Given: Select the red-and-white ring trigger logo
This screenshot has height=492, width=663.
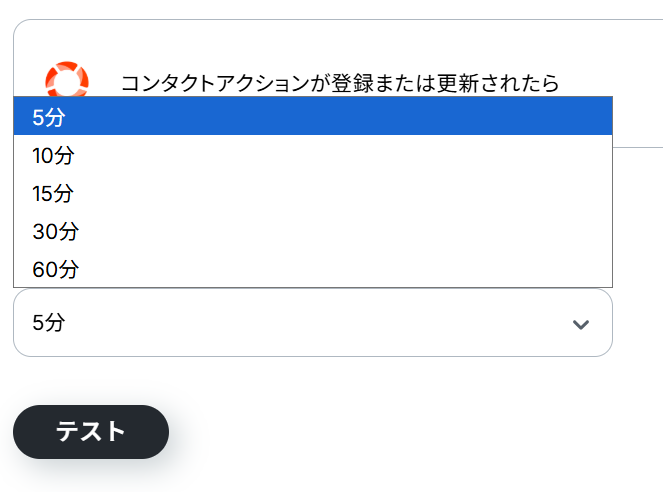Looking at the screenshot, I should coord(67,79).
